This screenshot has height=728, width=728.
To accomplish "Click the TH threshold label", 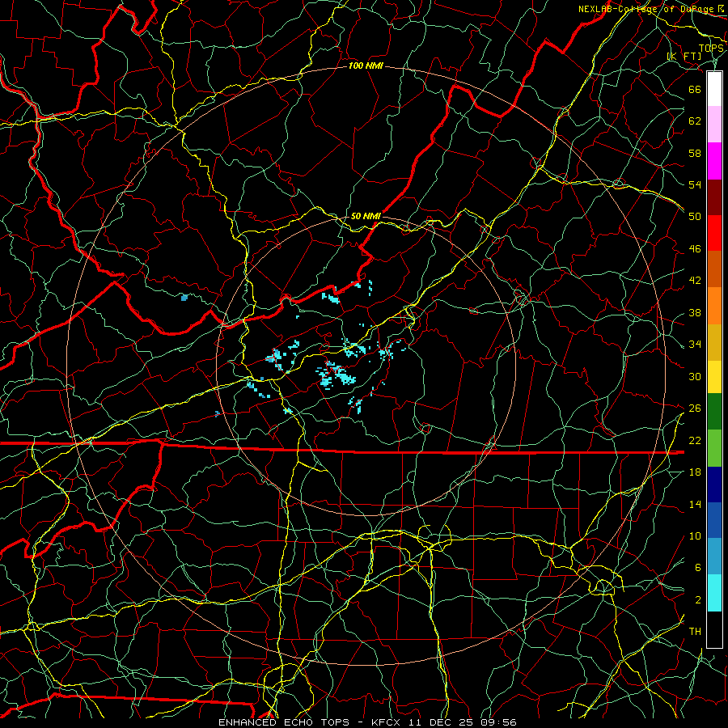I will coord(695,632).
